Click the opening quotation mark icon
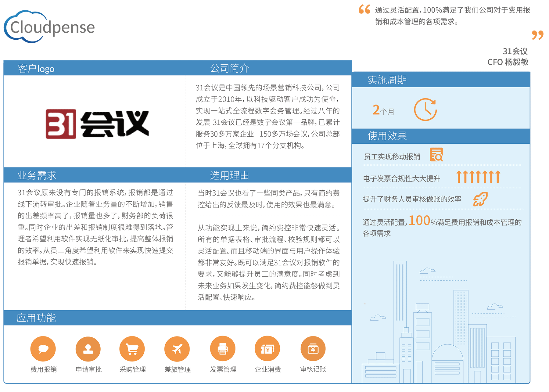Viewport: 549px width, 392px height. (364, 9)
